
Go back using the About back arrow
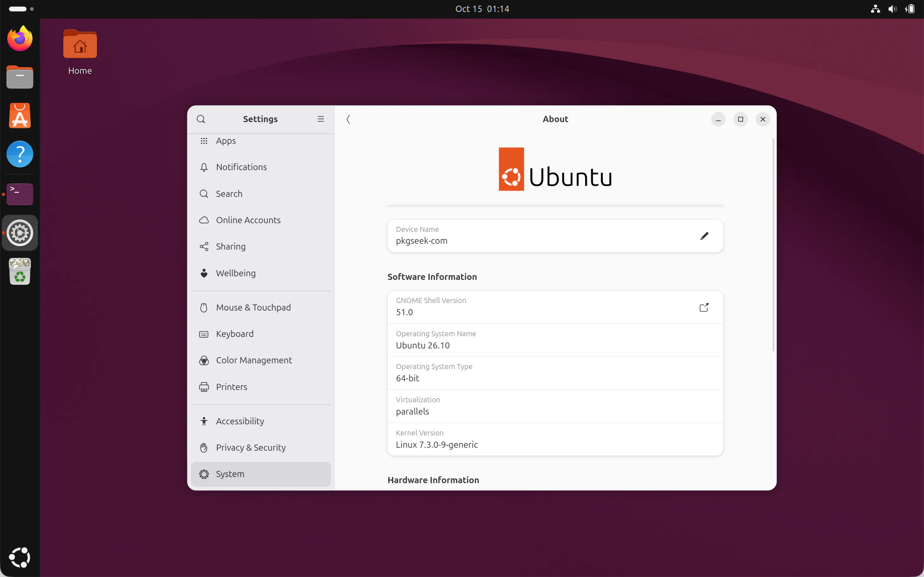coord(348,119)
